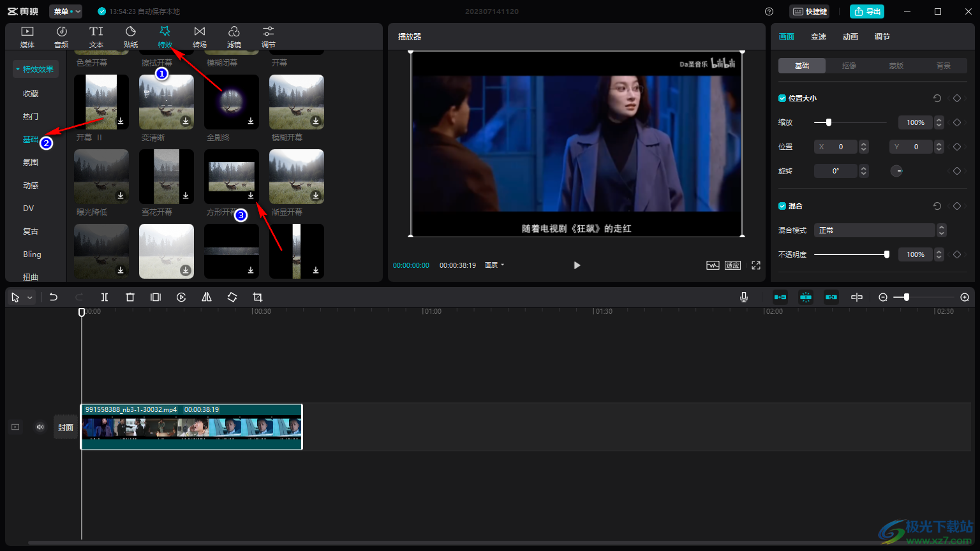The width and height of the screenshot is (980, 551).
Task: Redo the last undone edit
Action: 79,297
